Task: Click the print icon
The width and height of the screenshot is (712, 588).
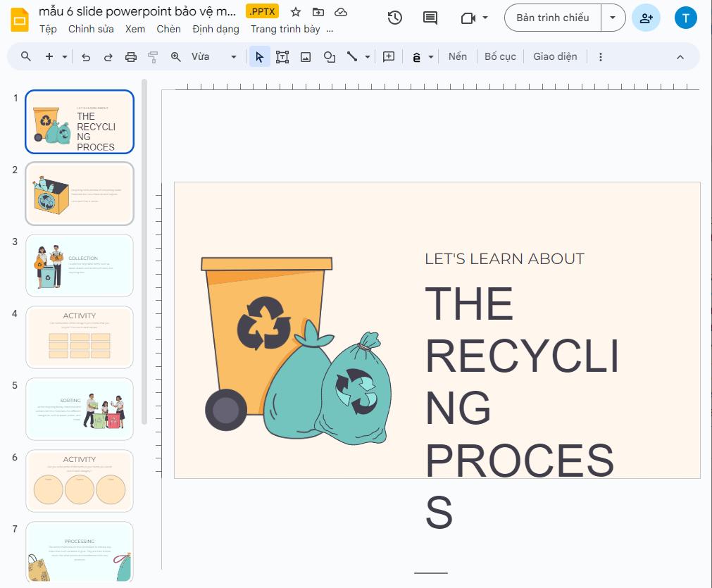Action: pyautogui.click(x=130, y=56)
